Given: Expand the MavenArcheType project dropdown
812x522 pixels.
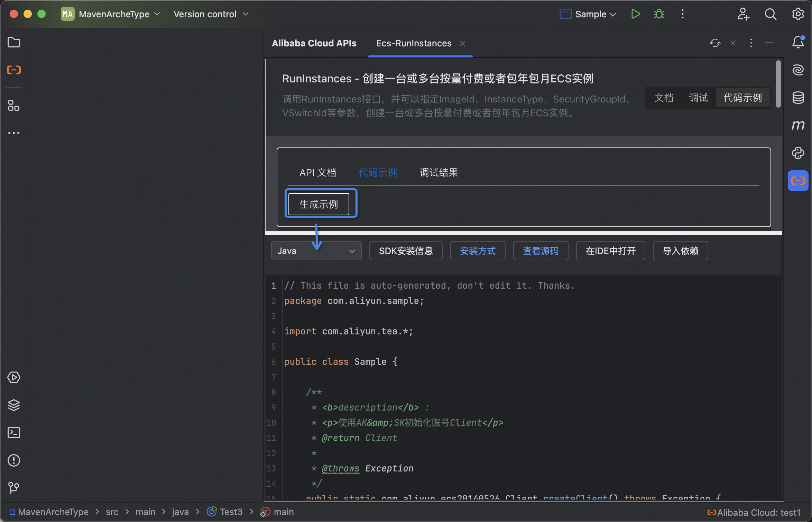Looking at the screenshot, I should pos(111,14).
